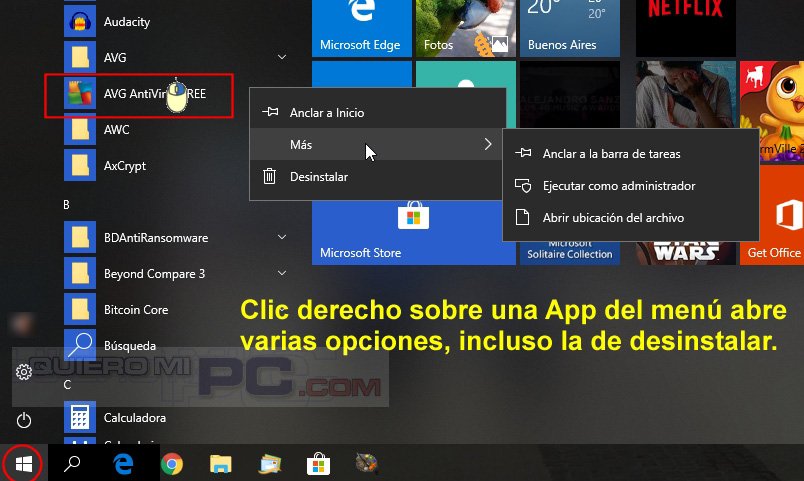Open the BDAntiRansomware folder icon
Image resolution: width=804 pixels, height=481 pixels.
[79, 237]
